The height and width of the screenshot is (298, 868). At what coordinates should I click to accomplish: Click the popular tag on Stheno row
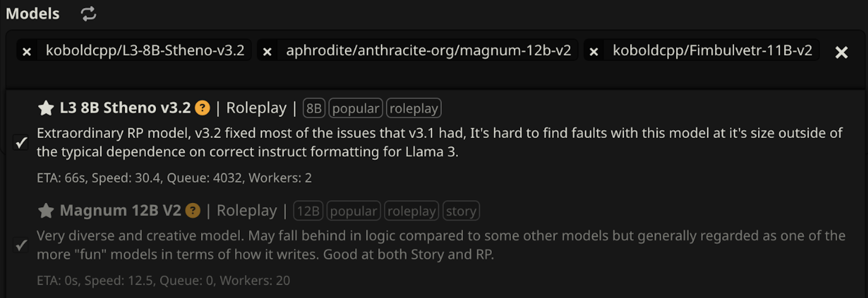coord(356,108)
